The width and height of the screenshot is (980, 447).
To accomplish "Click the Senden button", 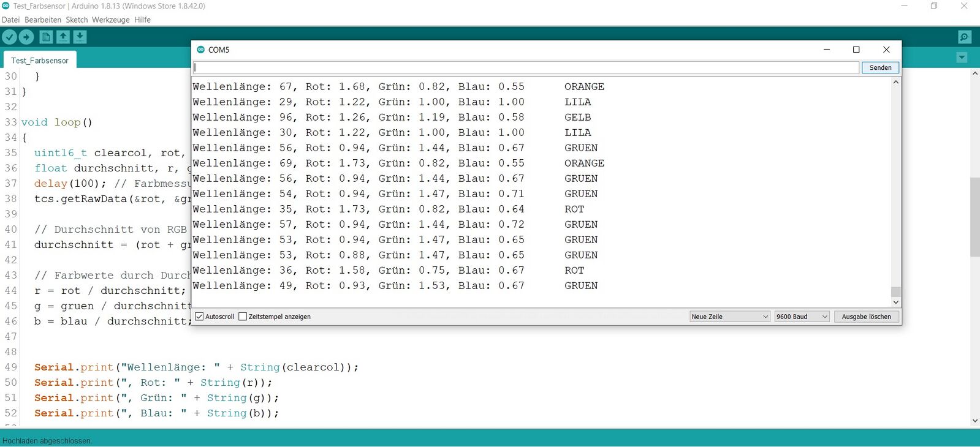I will click(880, 67).
